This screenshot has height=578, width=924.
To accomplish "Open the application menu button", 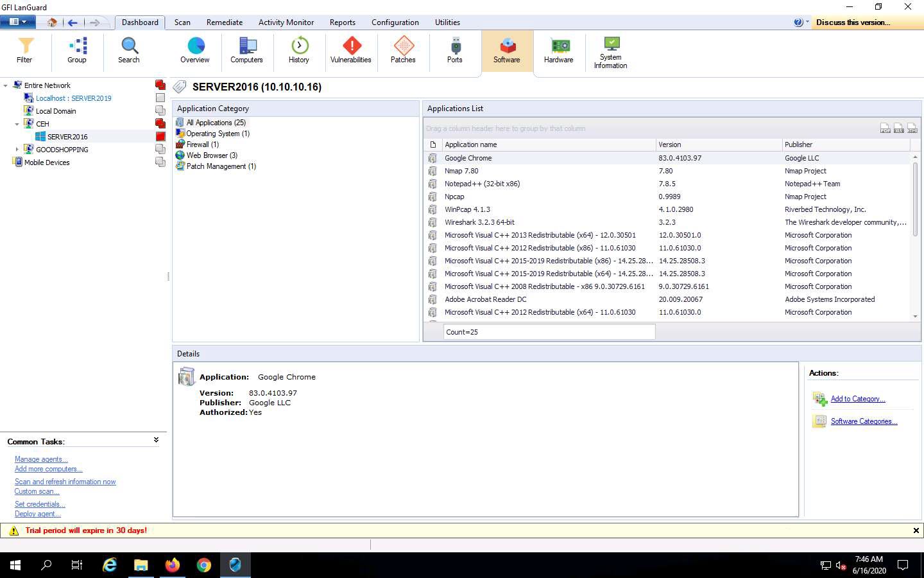I will 18,22.
